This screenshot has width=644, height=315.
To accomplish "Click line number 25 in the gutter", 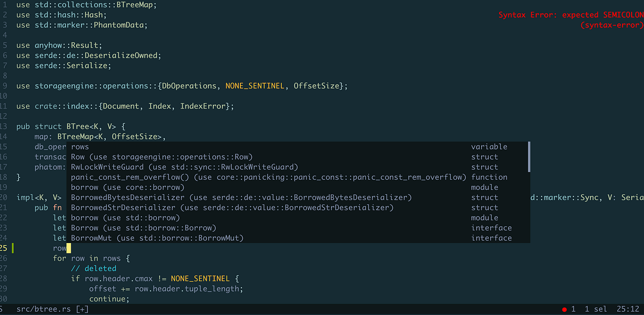I will pos(4,248).
